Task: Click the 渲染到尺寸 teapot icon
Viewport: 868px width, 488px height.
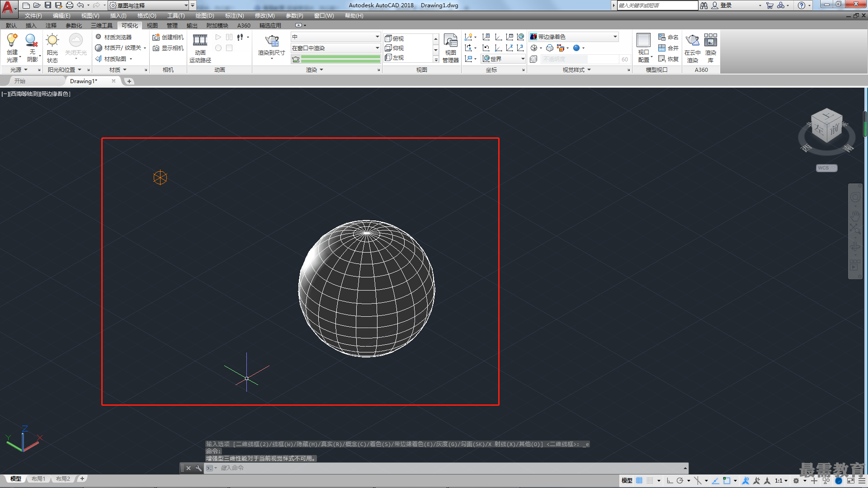Action: 272,41
